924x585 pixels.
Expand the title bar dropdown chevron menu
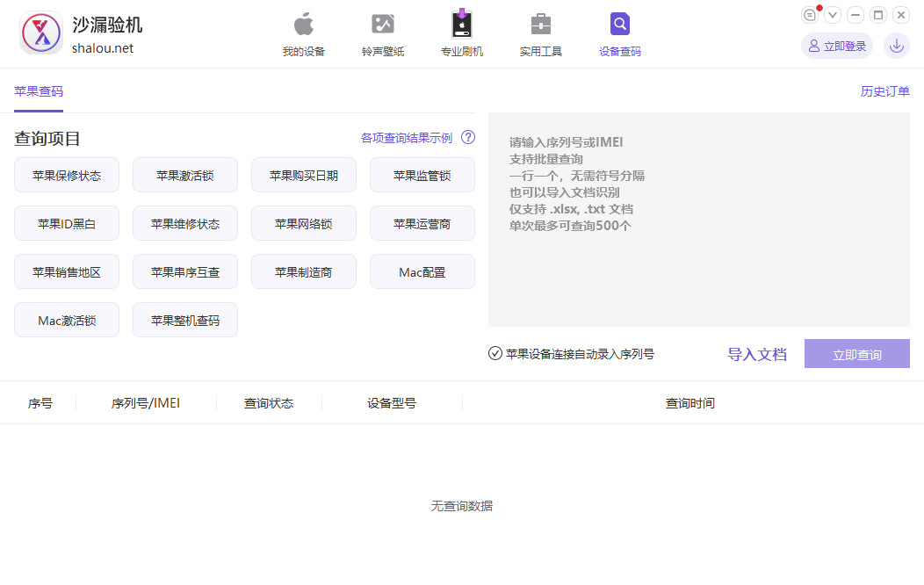[x=833, y=15]
